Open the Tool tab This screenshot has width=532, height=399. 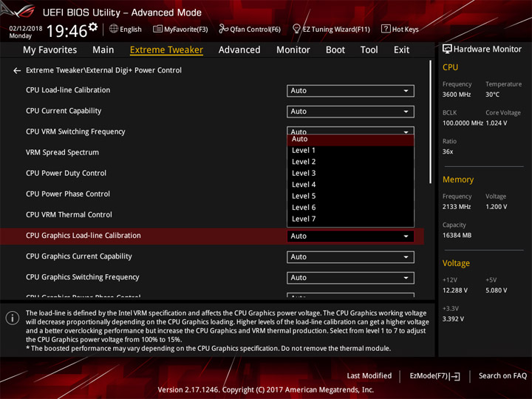point(369,50)
